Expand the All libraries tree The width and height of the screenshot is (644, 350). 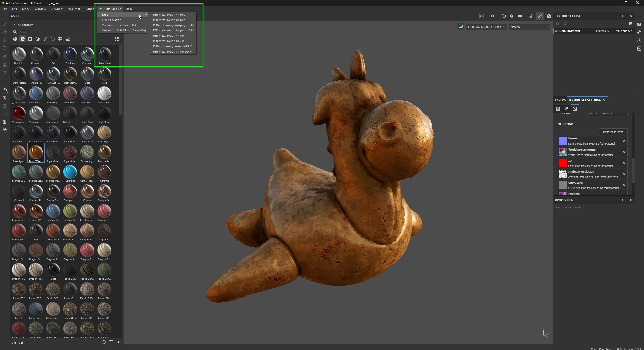[x=14, y=25]
